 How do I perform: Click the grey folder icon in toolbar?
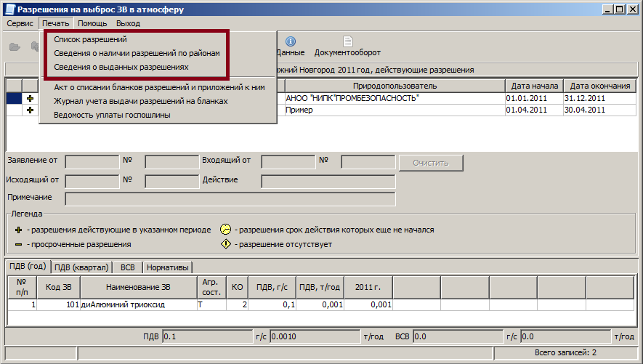[x=15, y=46]
